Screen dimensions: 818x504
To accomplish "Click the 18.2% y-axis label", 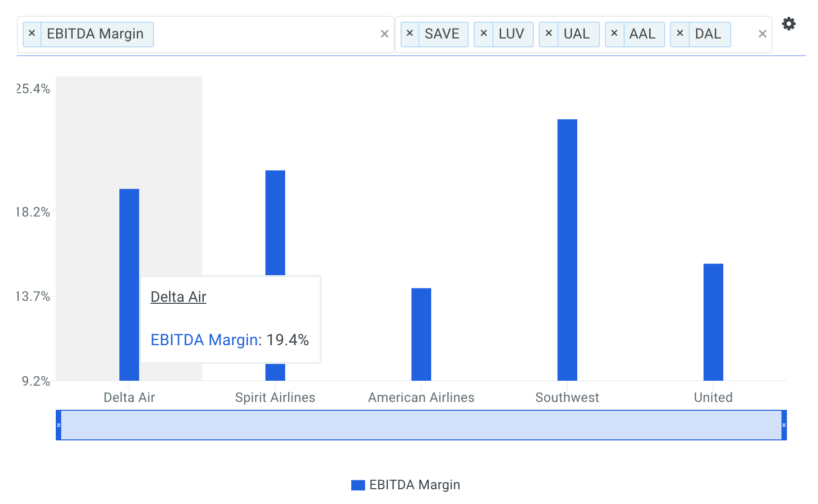I will [33, 212].
